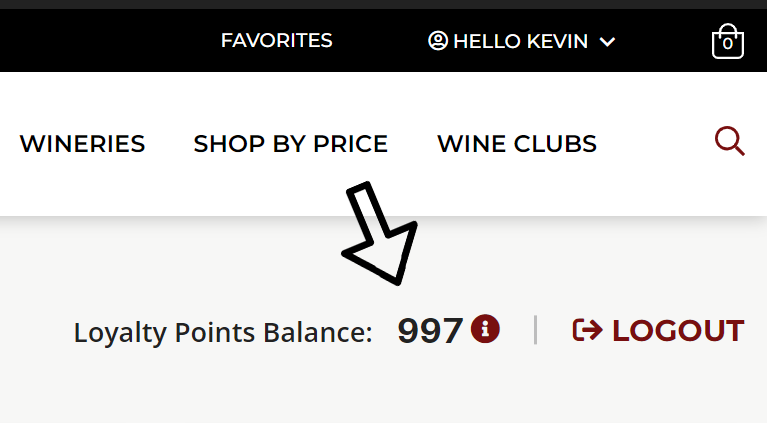
Task: Click blank white space below WINE CLUBS
Action: tap(517, 188)
